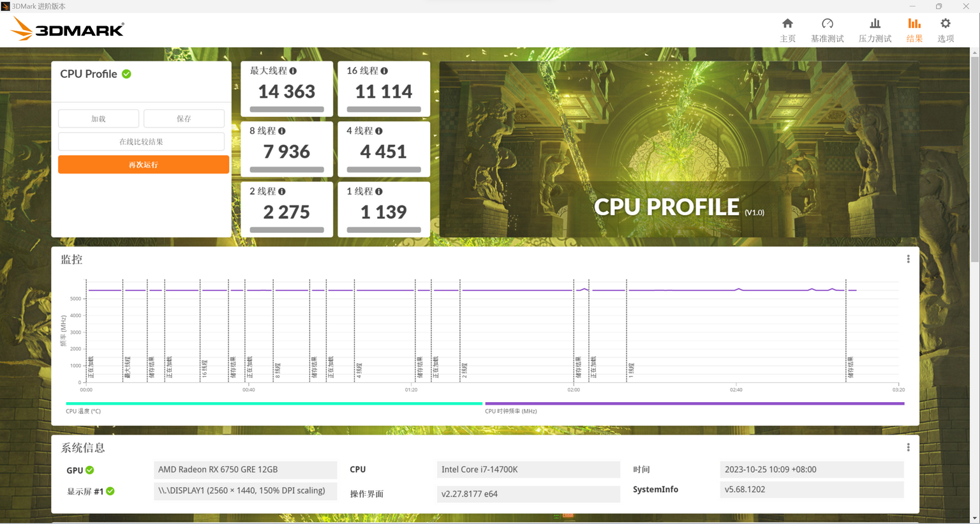This screenshot has height=524, width=980.
Task: Open the 结果 results chart icon
Action: tap(914, 24)
